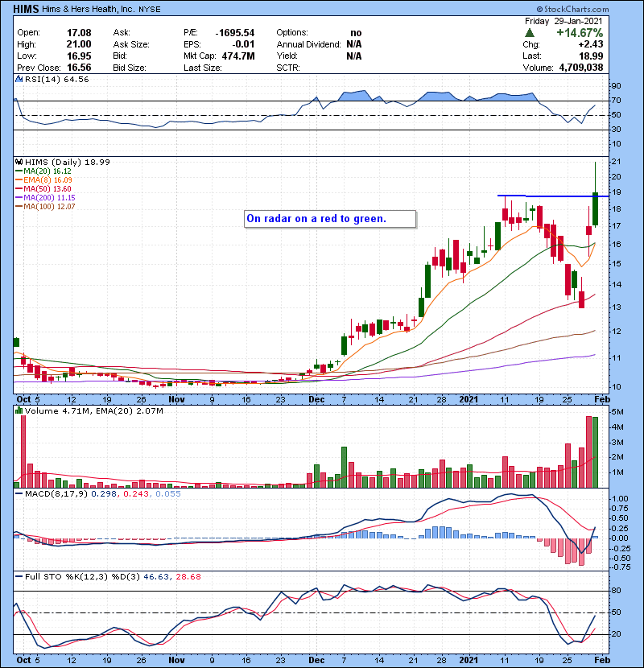Click the Ask Size label
The height and width of the screenshot is (668, 644).
pos(131,44)
